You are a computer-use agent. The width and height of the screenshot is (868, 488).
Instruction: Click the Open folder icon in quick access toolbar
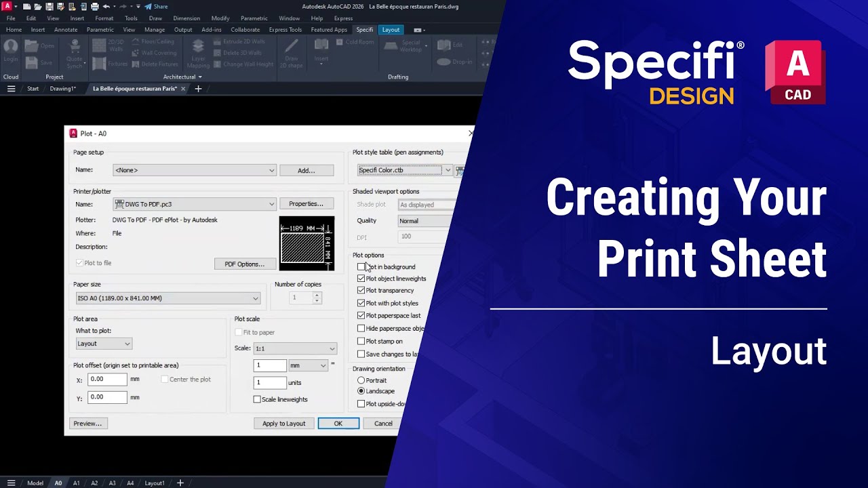point(38,7)
